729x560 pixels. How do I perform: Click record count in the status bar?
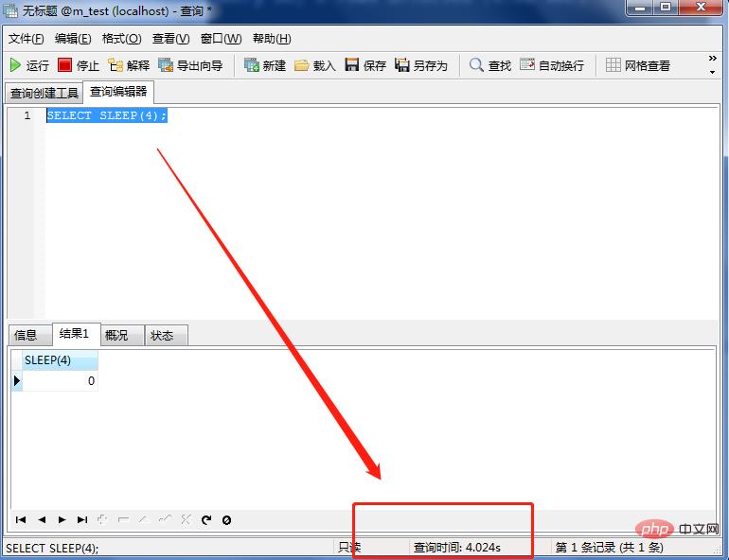(x=609, y=548)
